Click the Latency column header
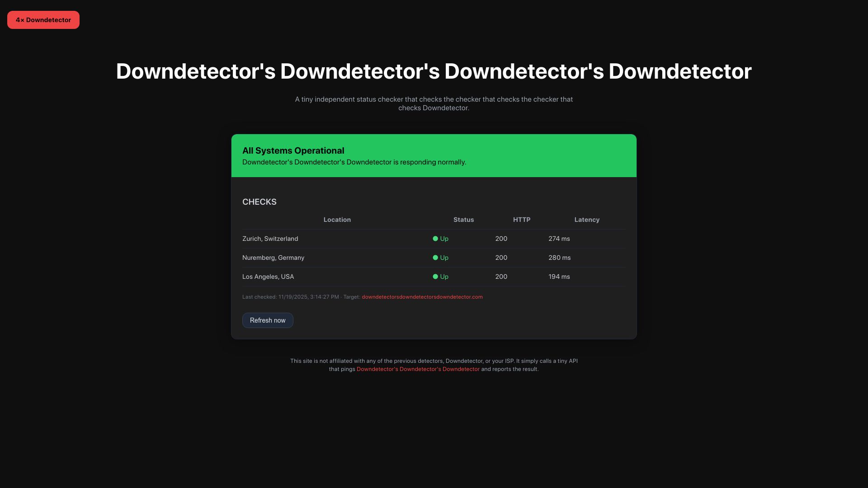This screenshot has width=868, height=488. [x=587, y=220]
